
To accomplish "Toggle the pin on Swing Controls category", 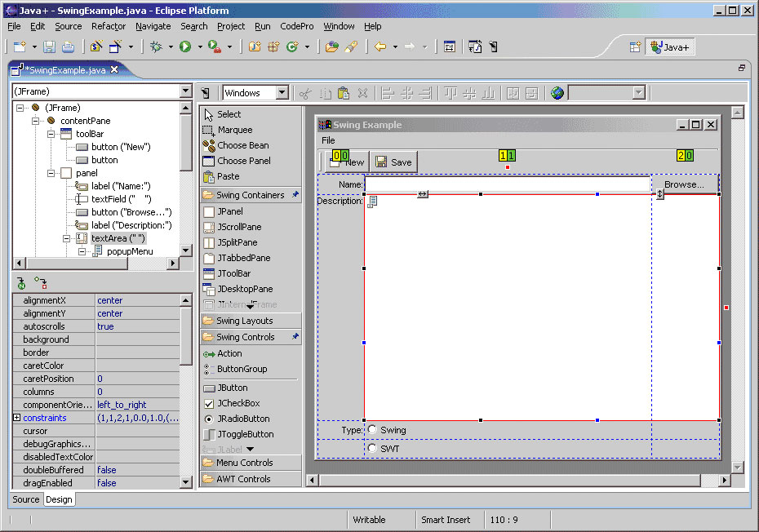I will point(295,336).
